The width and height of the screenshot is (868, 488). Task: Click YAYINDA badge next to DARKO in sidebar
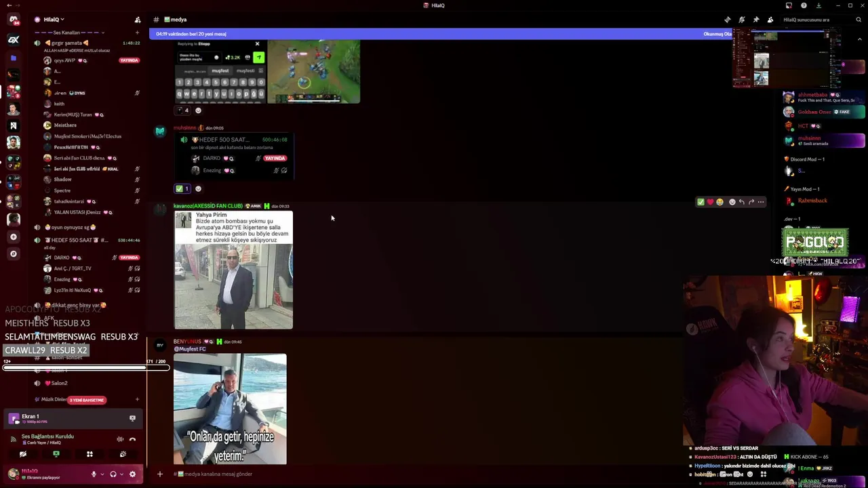coord(129,258)
